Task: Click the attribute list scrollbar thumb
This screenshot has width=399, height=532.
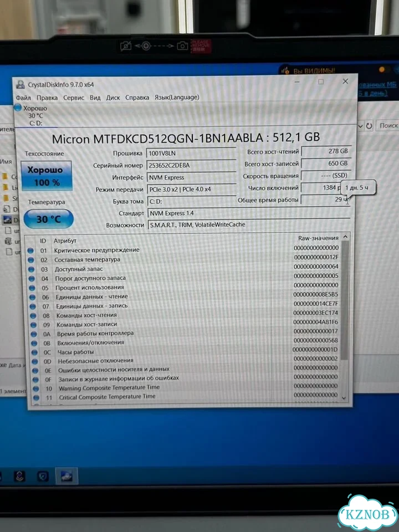Action: pos(345,300)
